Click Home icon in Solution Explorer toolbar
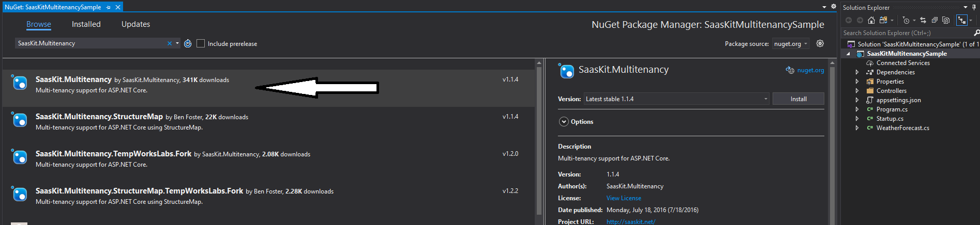Screen dimensions: 980x225 tap(871, 20)
